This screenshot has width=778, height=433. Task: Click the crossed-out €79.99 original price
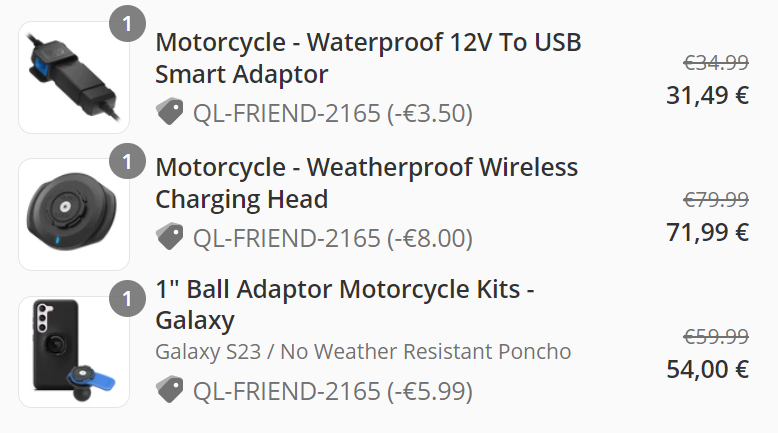716,200
